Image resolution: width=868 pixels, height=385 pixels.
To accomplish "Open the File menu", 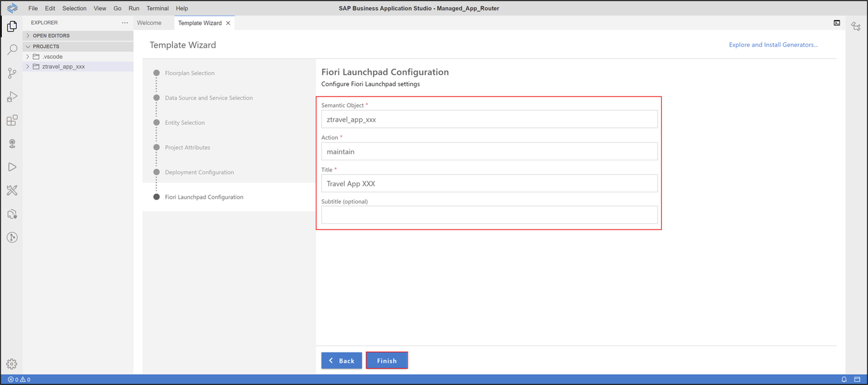I will (x=33, y=8).
